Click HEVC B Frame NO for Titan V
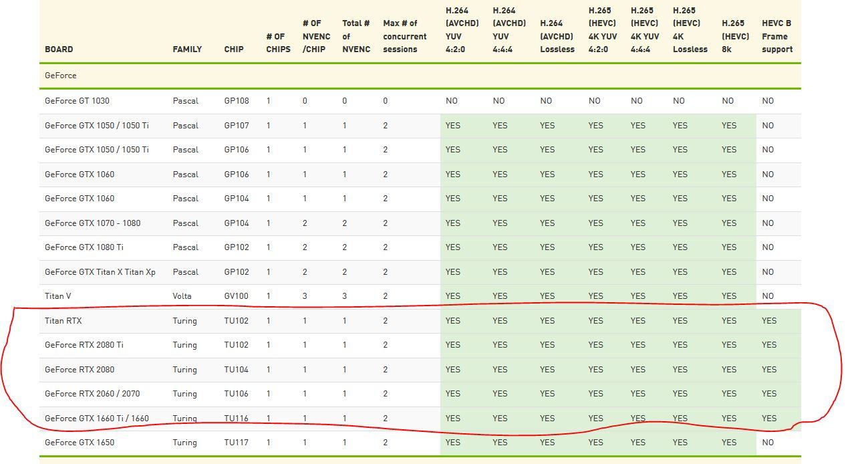Viewport: 868px width, 464px height. [x=768, y=296]
